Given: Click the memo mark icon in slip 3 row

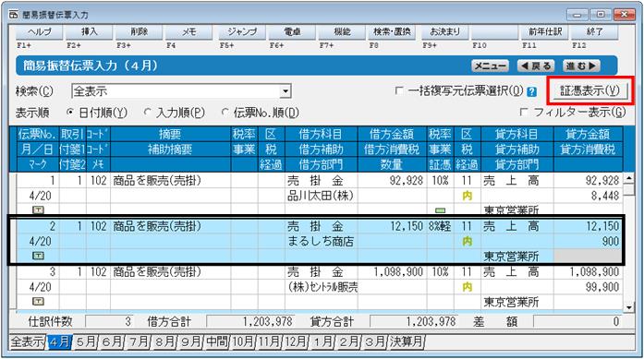Looking at the screenshot, I should 38,301.
